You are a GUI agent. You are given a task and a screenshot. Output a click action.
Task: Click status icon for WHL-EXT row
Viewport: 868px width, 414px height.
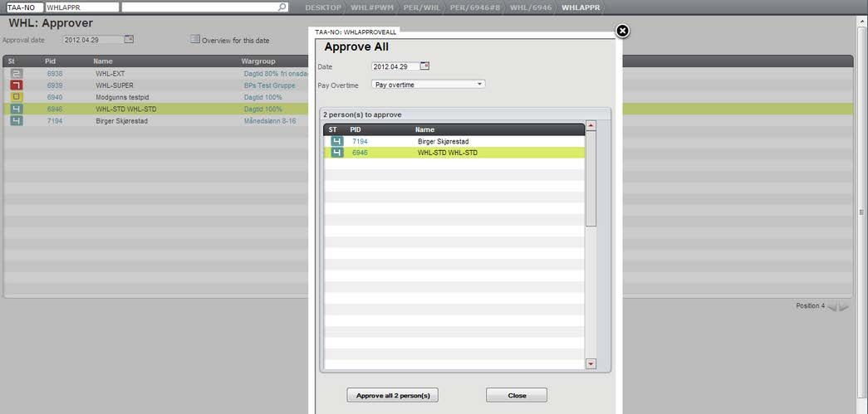tap(16, 73)
